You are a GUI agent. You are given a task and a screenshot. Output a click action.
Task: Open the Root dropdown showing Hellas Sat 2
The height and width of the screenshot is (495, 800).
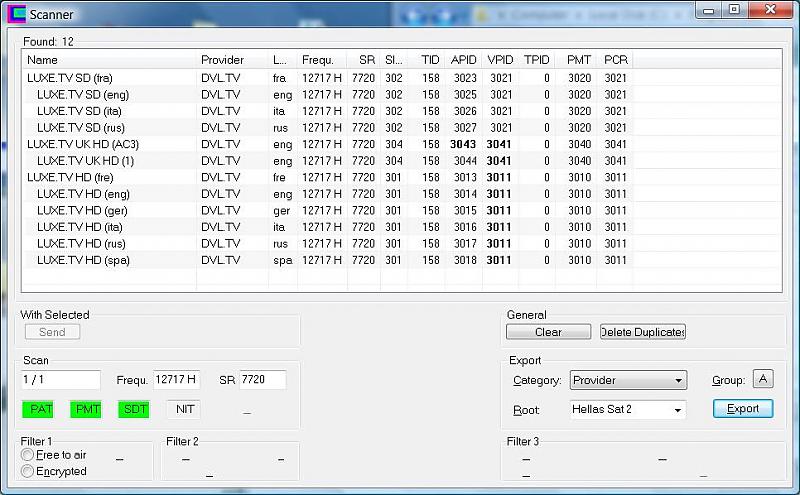628,409
